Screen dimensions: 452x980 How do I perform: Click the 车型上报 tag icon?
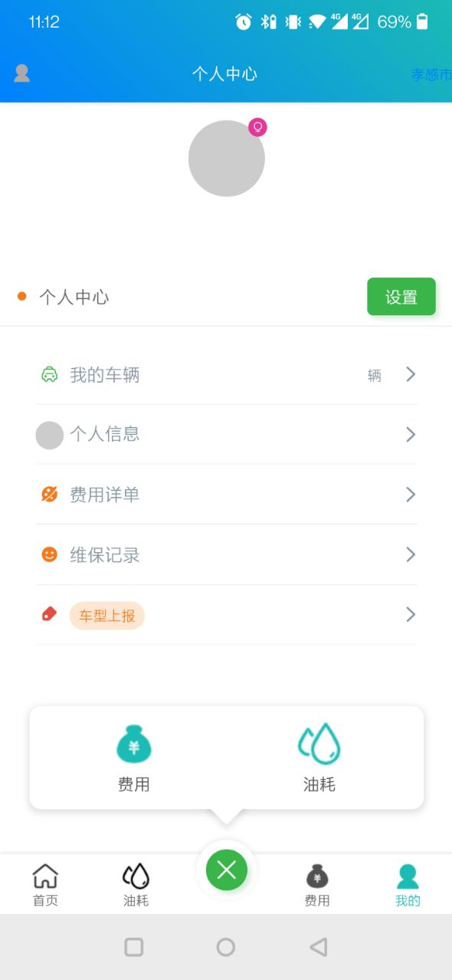point(48,614)
